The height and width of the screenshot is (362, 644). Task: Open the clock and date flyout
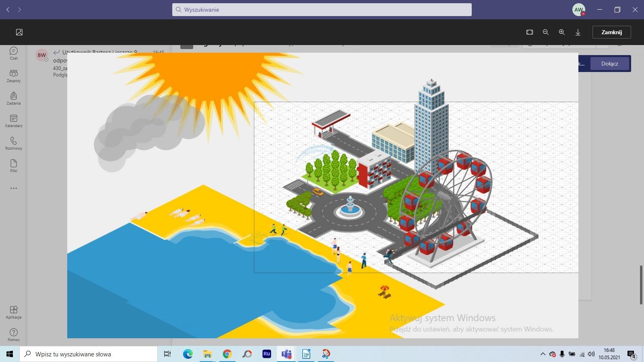[x=609, y=354]
